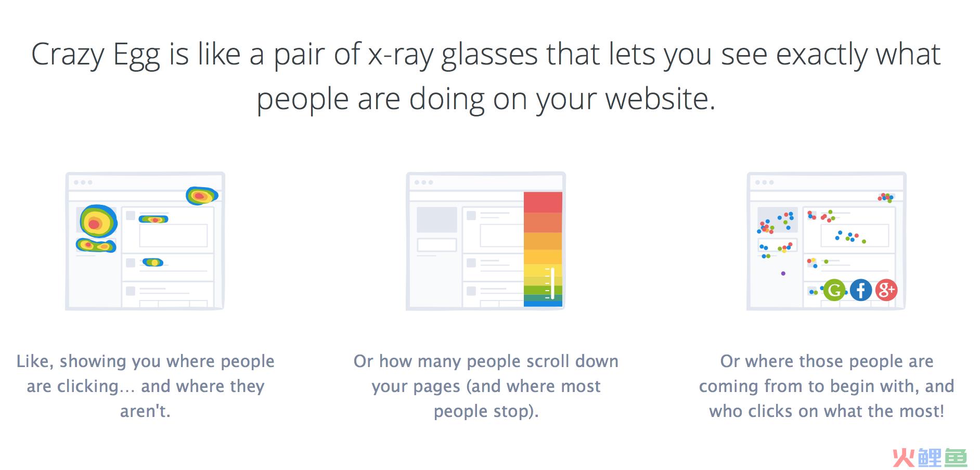
Task: Click text about where people are coming from
Action: (x=827, y=386)
